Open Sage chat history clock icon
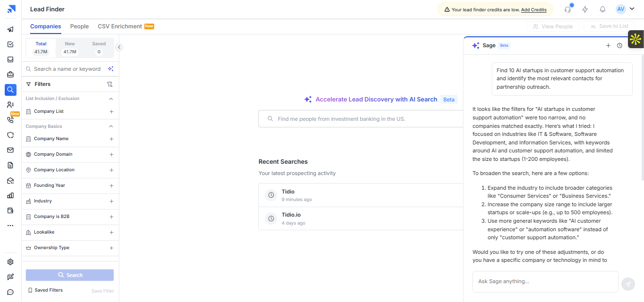Viewport: 644px width, 302px height. coord(619,45)
